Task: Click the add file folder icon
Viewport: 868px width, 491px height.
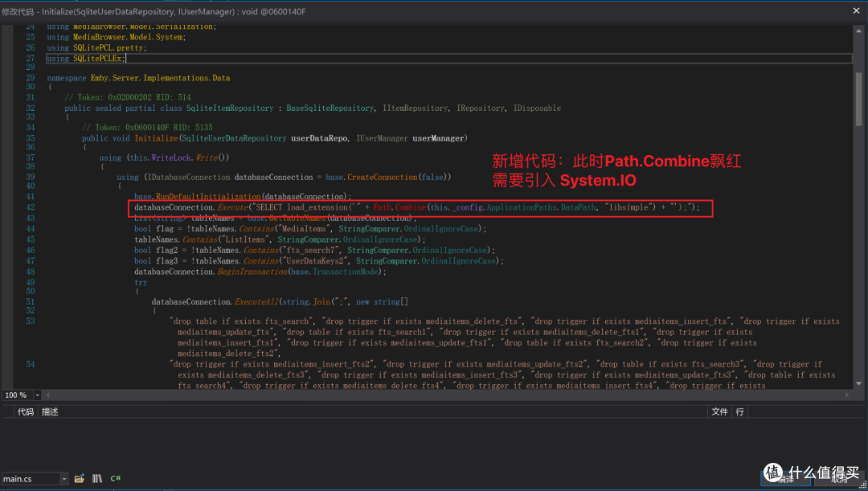Action: (79, 479)
